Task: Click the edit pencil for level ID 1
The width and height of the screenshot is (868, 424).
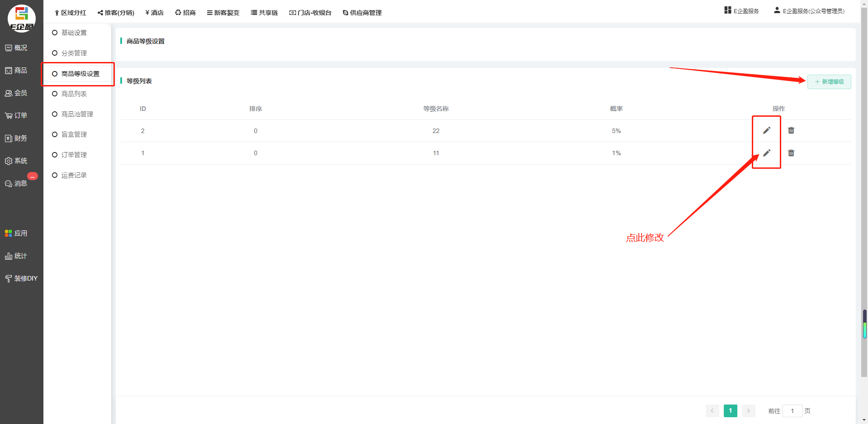Action: tap(766, 153)
